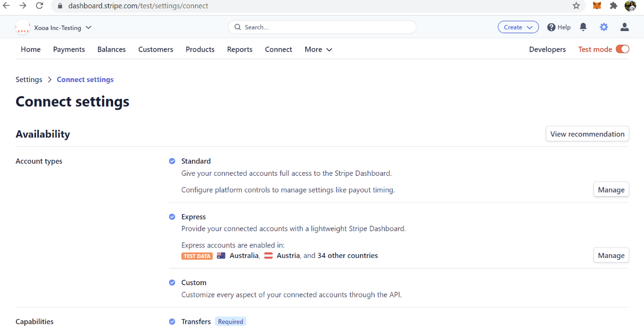Open the Reports tab
This screenshot has height=329, width=644.
tap(240, 49)
